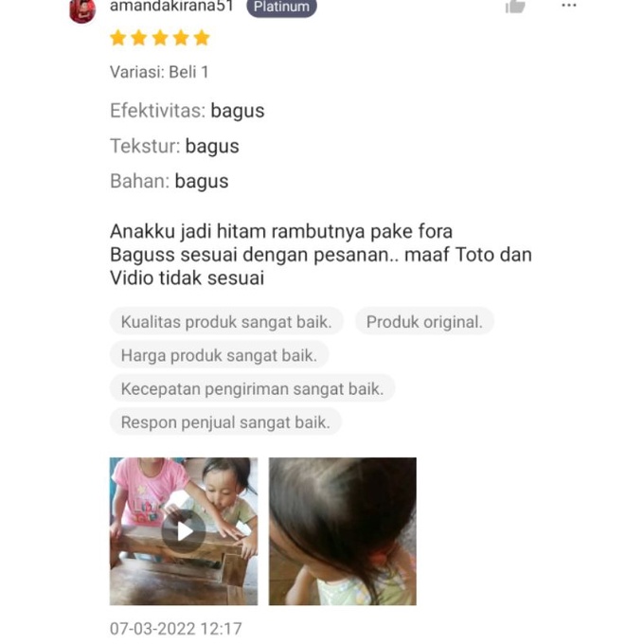
Task: Click the 'Variasi: Beli 1' label
Action: click(x=159, y=72)
